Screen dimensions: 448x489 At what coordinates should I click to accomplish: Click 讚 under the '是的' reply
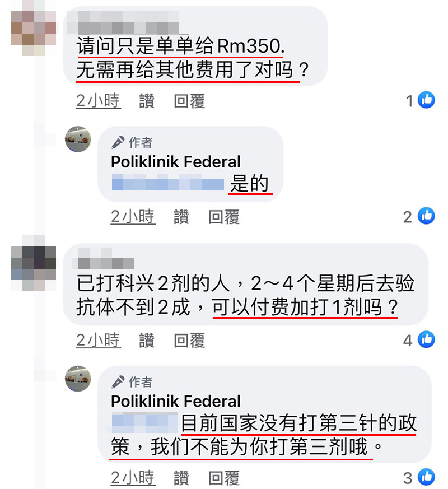[181, 217]
